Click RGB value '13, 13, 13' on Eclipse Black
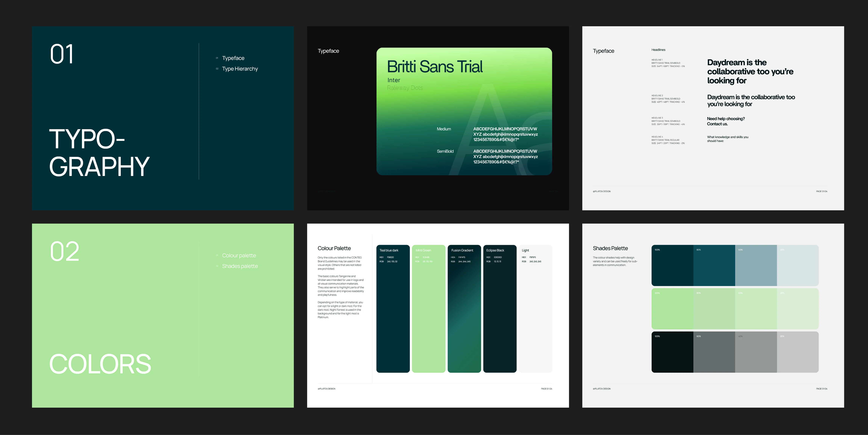Viewport: 868px width, 435px height. tap(497, 262)
